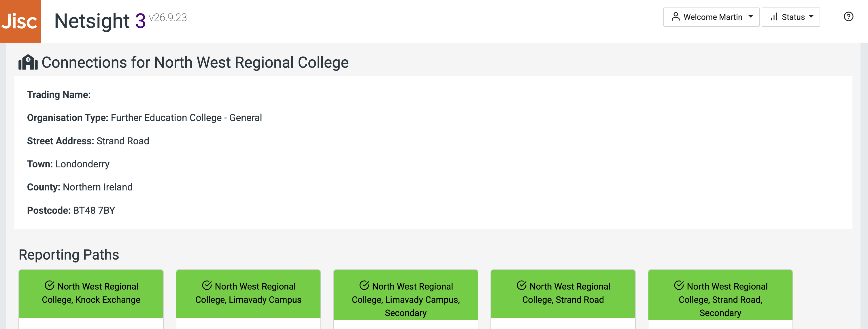This screenshot has height=329, width=868.
Task: Select the Strand Road, Secondary green header
Action: [x=720, y=295]
